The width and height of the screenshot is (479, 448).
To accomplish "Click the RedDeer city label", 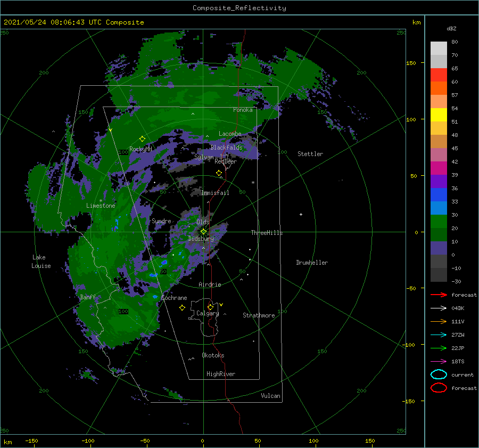I will tap(226, 161).
